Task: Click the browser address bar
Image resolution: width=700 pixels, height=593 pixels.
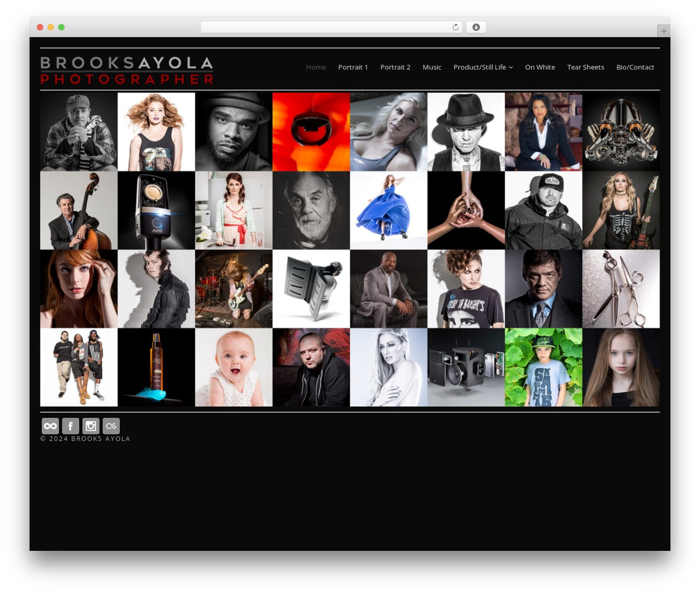Action: click(331, 27)
